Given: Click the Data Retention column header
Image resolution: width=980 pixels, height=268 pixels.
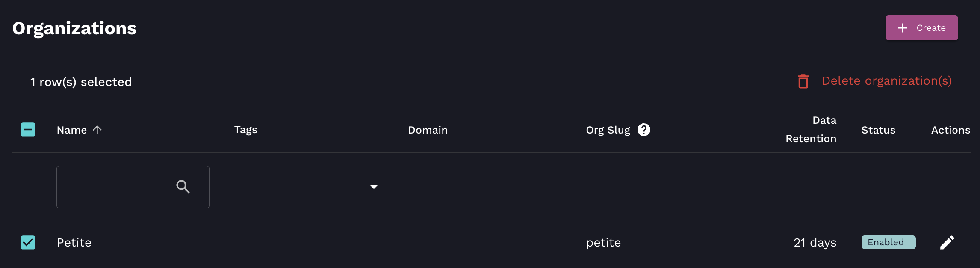Looking at the screenshot, I should click(811, 129).
